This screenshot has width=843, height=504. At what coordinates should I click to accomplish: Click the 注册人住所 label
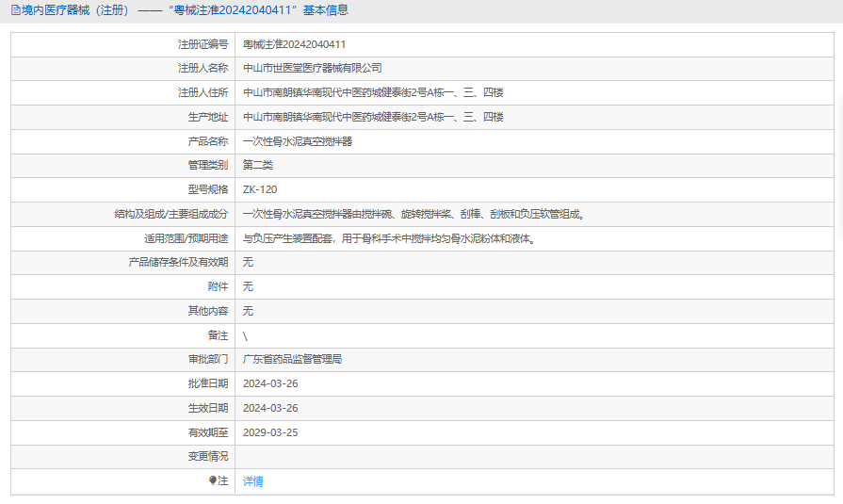203,92
